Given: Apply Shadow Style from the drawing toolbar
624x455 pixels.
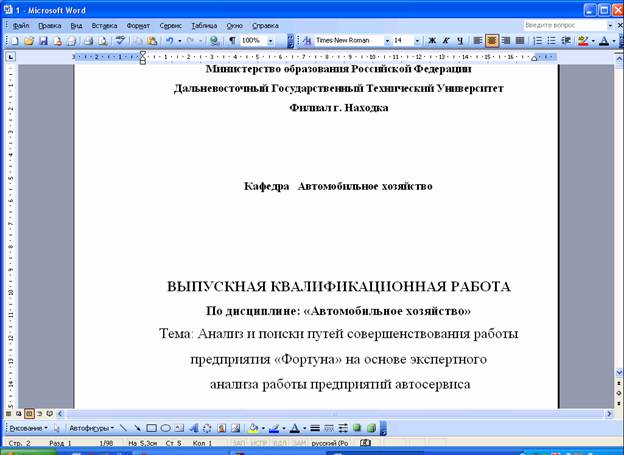Looking at the screenshot, I should click(x=357, y=428).
